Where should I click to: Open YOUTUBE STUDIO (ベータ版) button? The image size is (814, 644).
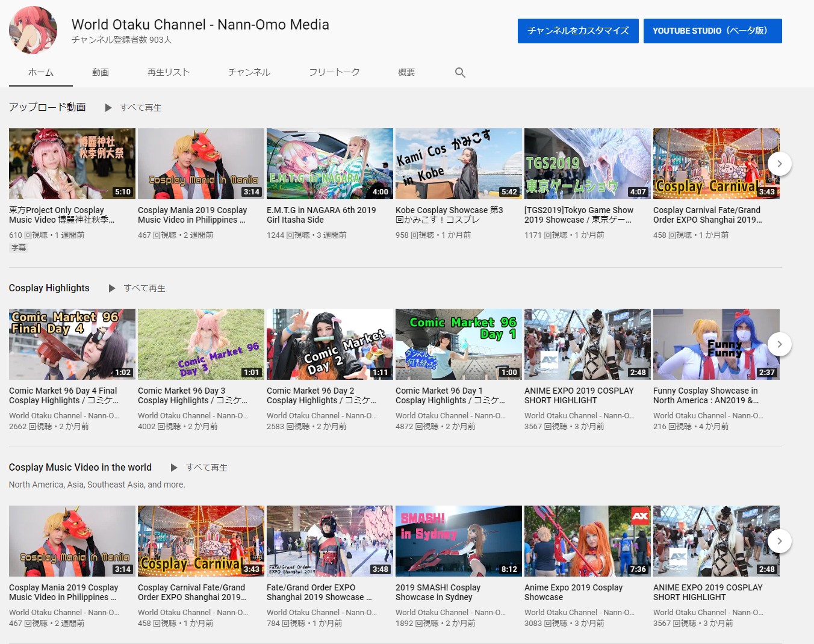pos(713,31)
